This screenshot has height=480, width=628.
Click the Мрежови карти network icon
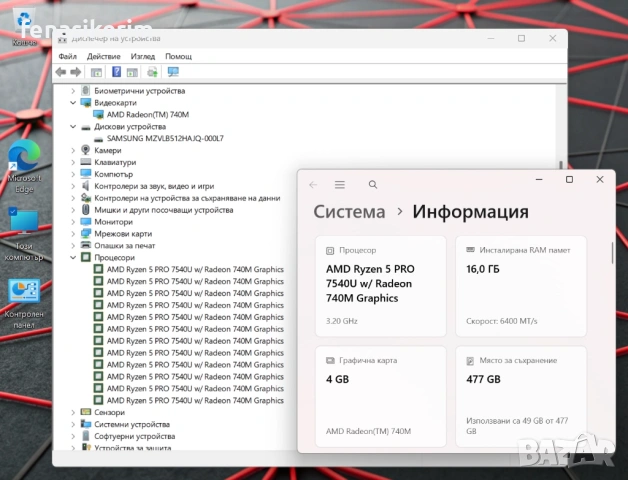click(86, 234)
